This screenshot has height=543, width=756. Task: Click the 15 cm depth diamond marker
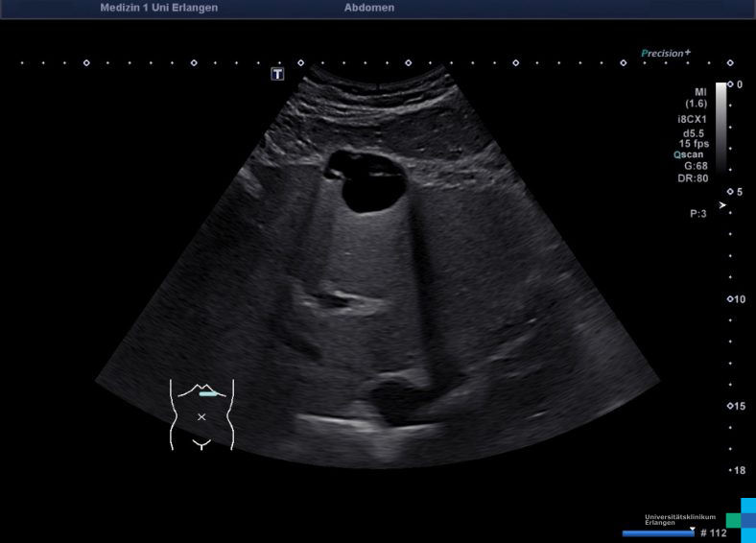731,406
